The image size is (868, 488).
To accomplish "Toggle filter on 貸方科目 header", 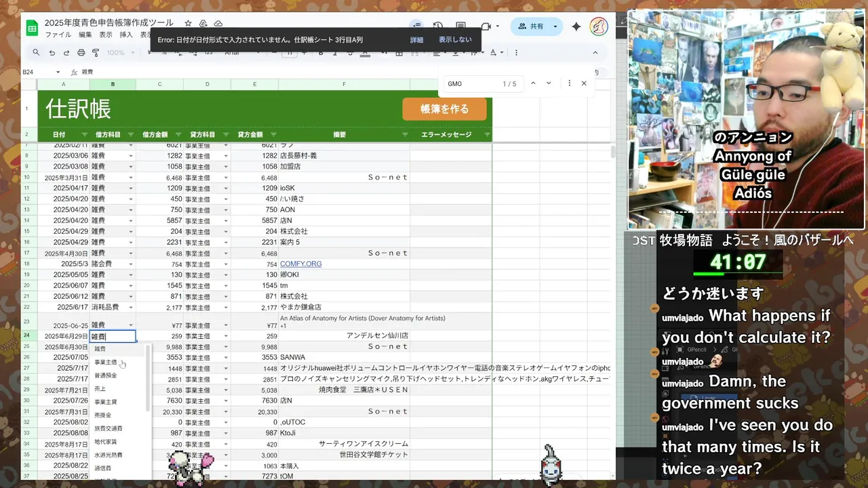I will [x=226, y=135].
